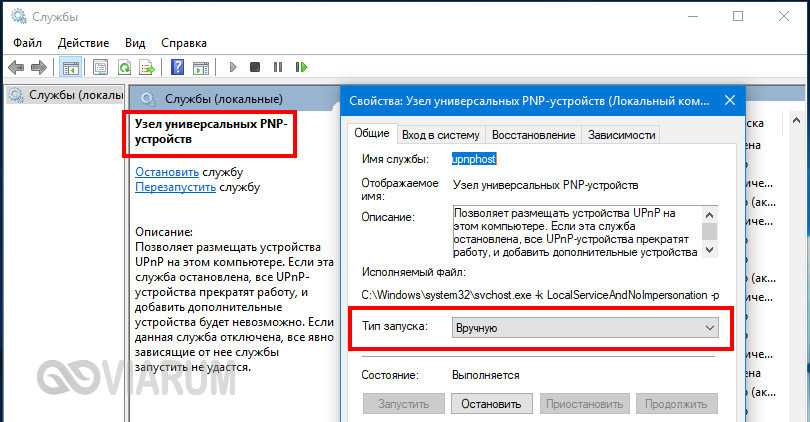Click the services list scroll-up arrow

pyautogui.click(x=797, y=121)
